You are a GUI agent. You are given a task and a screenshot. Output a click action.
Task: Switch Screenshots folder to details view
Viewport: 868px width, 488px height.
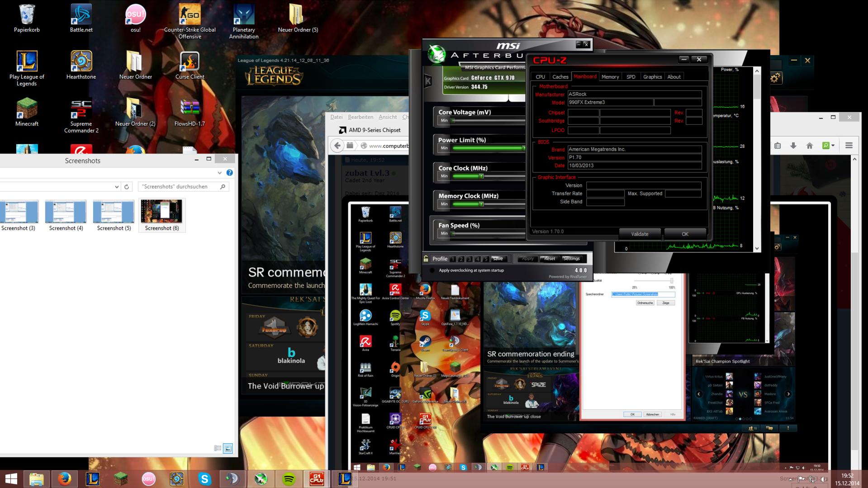pyautogui.click(x=218, y=448)
